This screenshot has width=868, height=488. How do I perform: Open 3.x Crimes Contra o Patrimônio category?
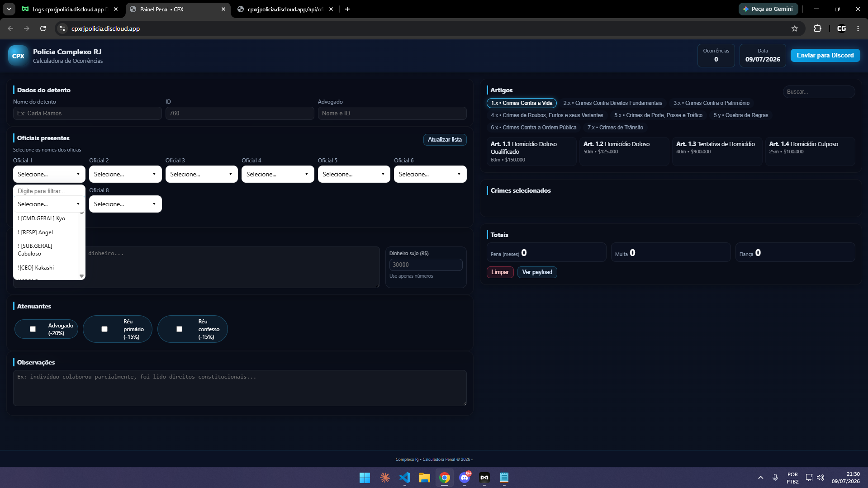point(711,103)
